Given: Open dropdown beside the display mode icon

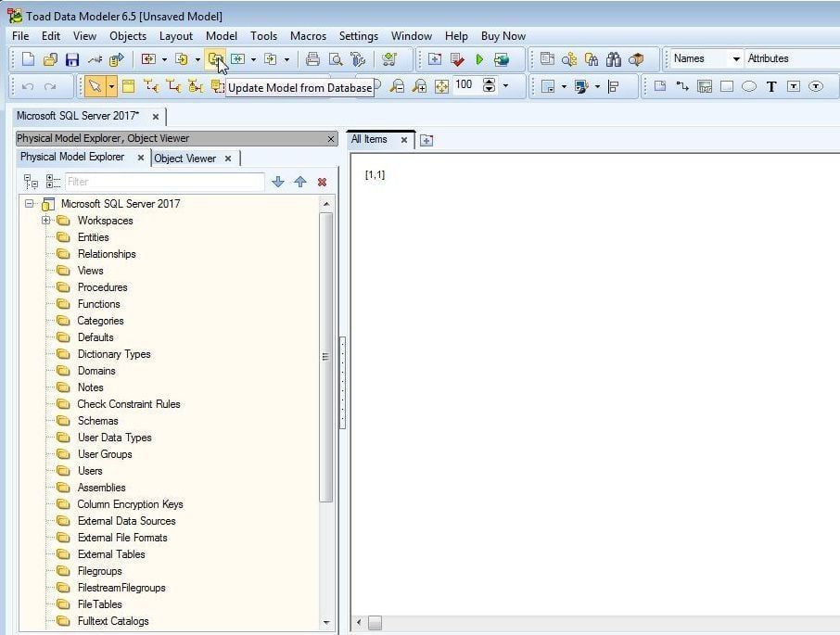Looking at the screenshot, I should pos(597,86).
